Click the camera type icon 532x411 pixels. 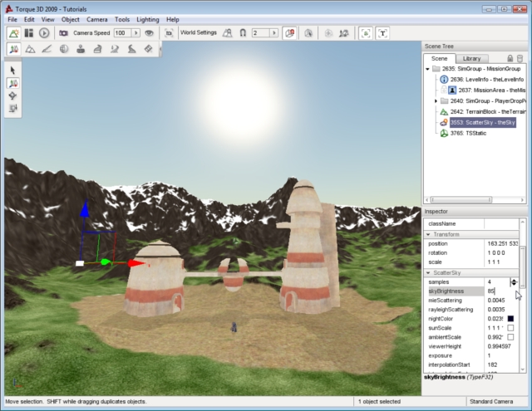tap(64, 33)
